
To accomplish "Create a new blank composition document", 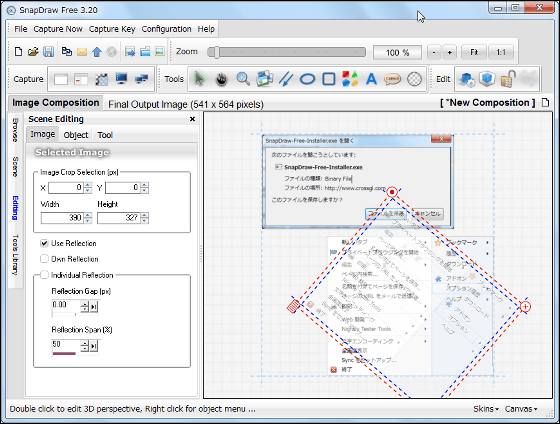I will coord(18,52).
